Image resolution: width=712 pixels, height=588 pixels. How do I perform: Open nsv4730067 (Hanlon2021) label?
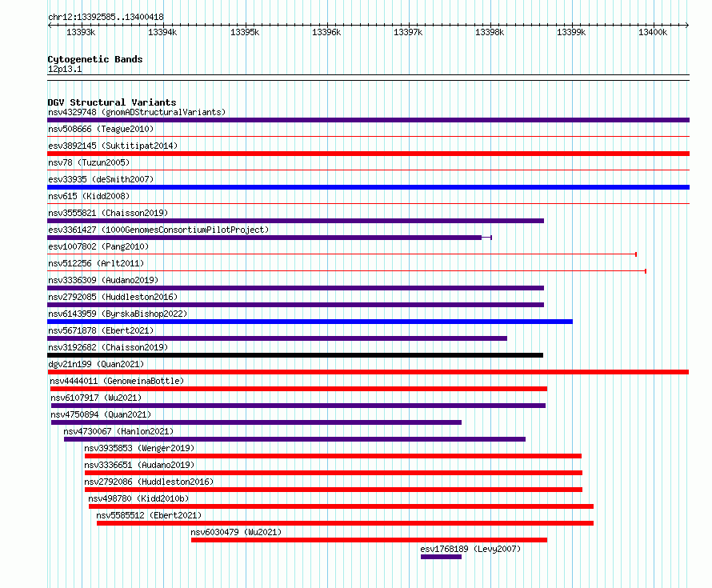[118, 431]
